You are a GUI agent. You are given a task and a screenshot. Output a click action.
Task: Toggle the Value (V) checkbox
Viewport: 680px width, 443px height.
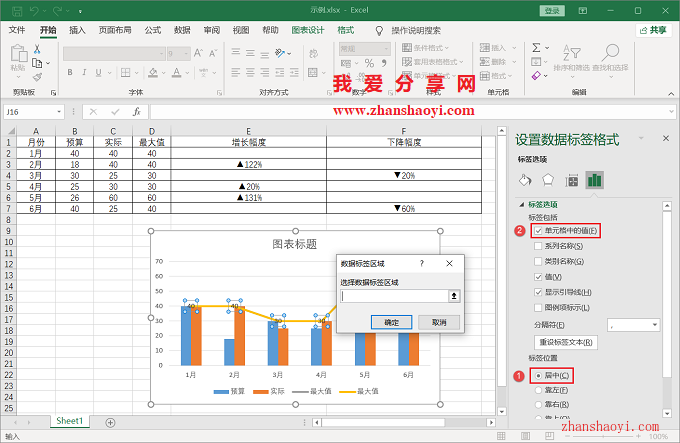(x=538, y=277)
